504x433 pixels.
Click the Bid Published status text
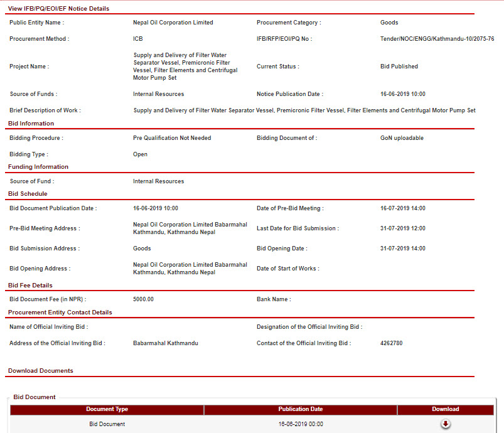pos(399,67)
